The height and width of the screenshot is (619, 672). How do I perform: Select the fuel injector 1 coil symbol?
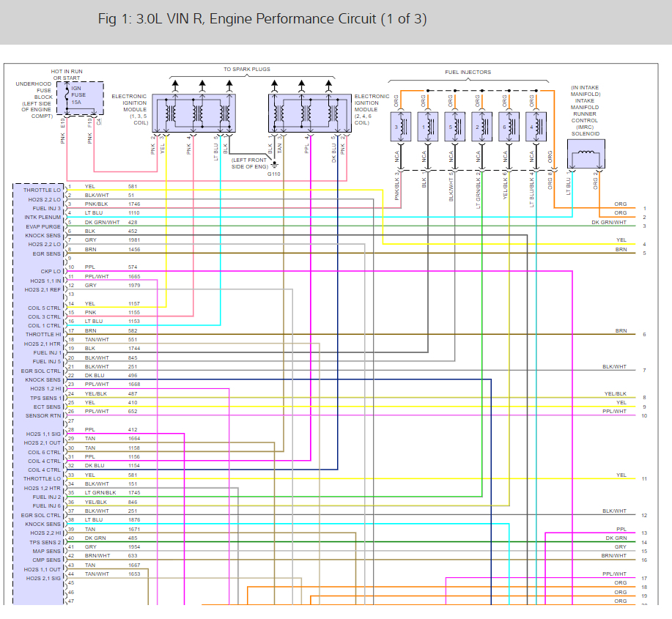point(428,127)
